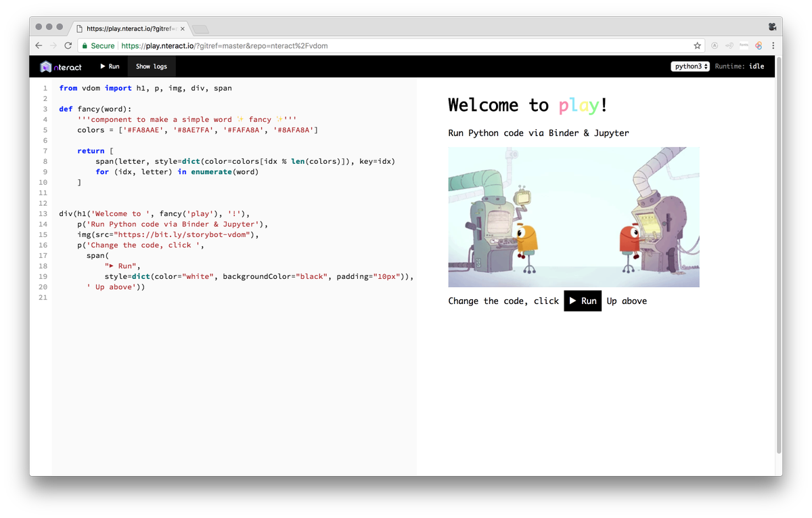Viewport: 812px width, 518px height.
Task: Click the 'div(h1('Welcome to '' code line
Action: coord(154,213)
